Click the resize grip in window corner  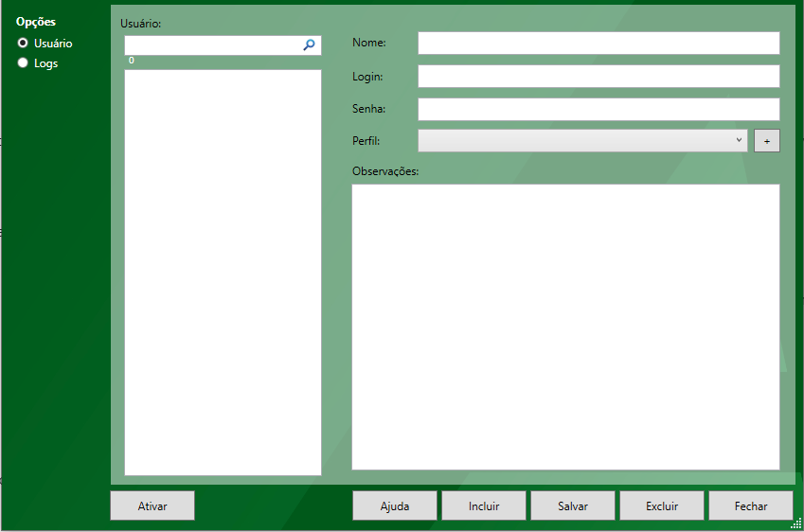click(795, 523)
